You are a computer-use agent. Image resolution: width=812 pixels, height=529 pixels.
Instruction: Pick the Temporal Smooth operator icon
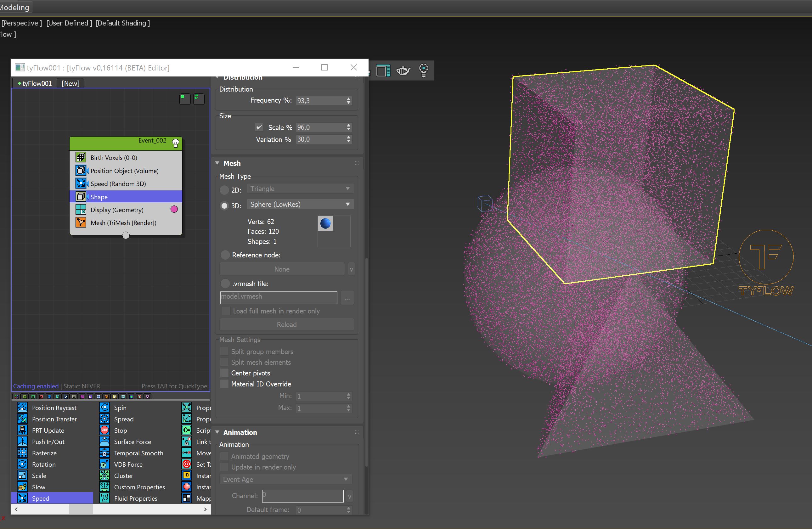coord(104,453)
